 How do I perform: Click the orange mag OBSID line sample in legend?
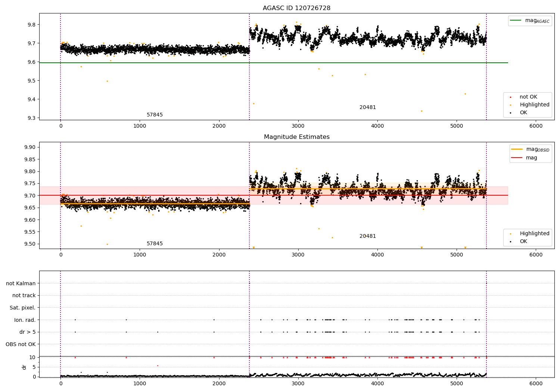pyautogui.click(x=517, y=149)
